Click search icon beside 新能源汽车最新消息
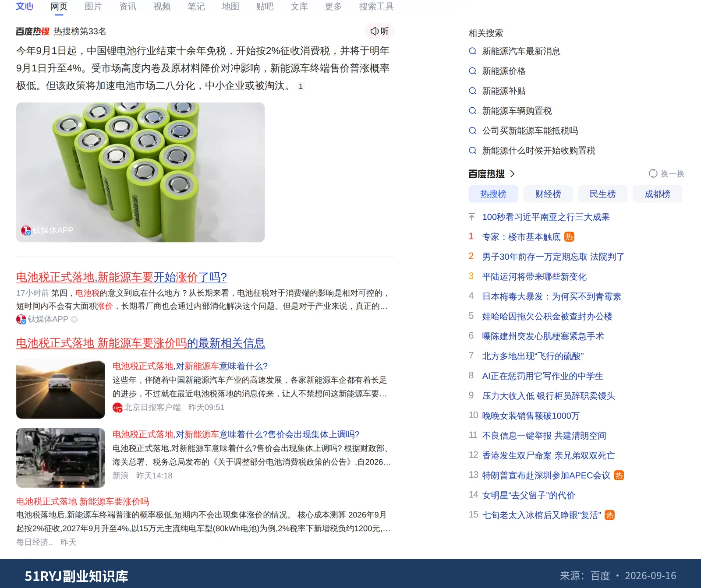This screenshot has width=701, height=588. coord(473,51)
